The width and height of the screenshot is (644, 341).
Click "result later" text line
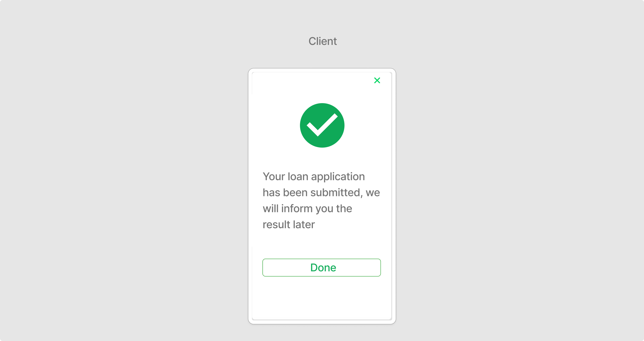[288, 225]
